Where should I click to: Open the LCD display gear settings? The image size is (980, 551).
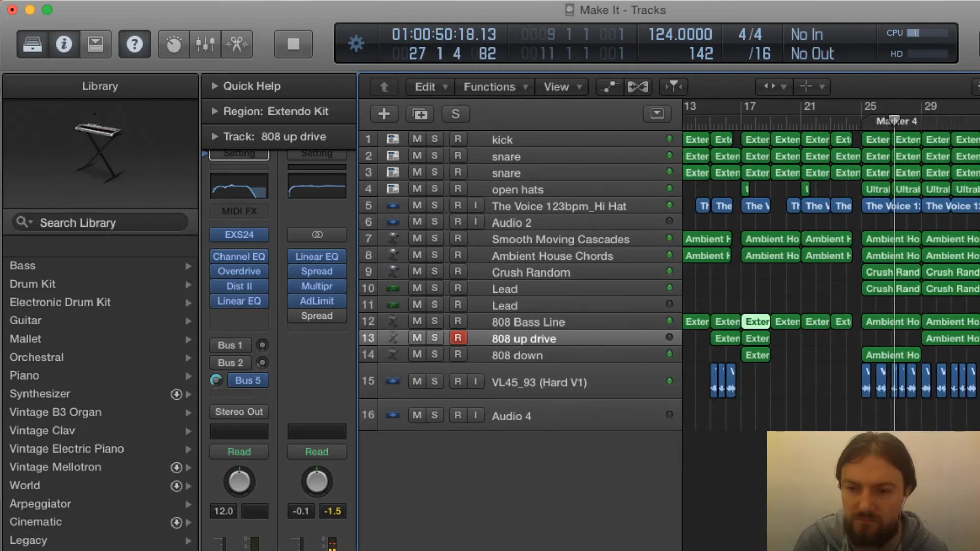pyautogui.click(x=356, y=44)
